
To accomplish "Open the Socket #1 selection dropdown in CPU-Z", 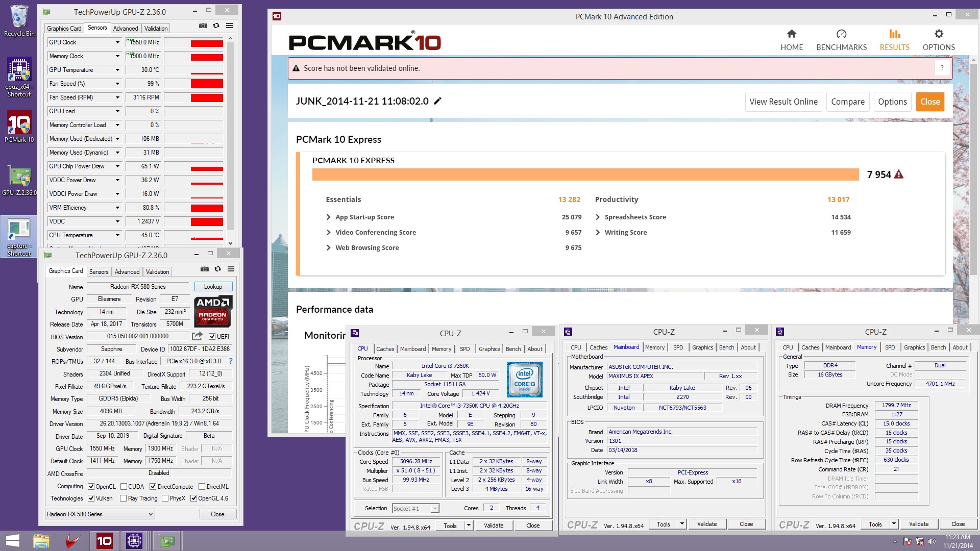I will [415, 509].
